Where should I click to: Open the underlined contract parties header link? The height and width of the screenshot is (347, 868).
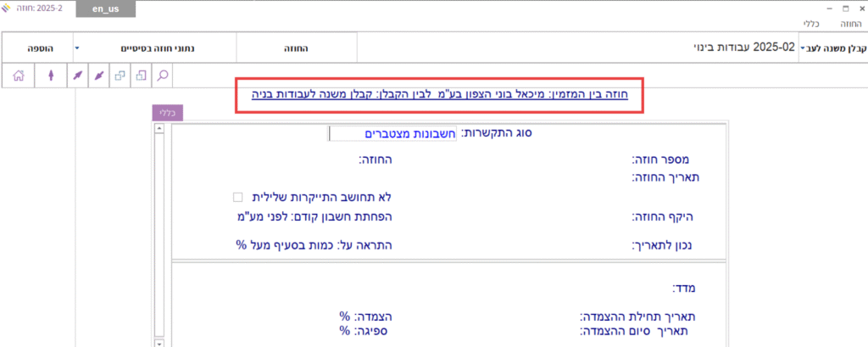440,95
